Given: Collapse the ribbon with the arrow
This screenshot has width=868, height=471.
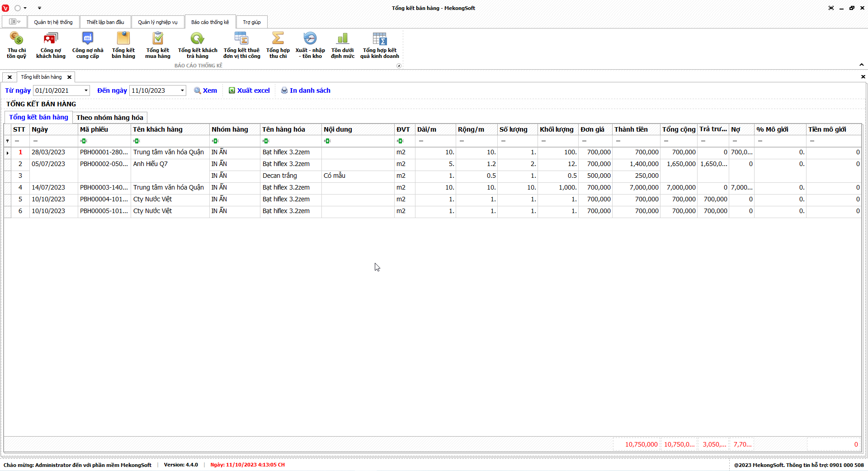Looking at the screenshot, I should point(862,65).
